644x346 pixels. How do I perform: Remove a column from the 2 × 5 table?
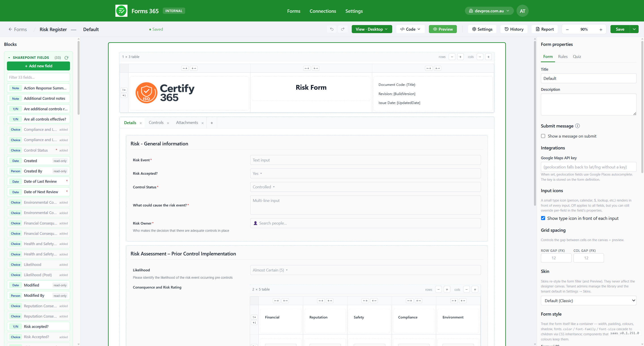point(466,289)
